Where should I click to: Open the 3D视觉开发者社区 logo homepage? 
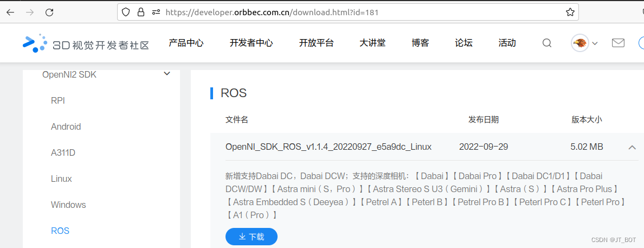[86, 43]
